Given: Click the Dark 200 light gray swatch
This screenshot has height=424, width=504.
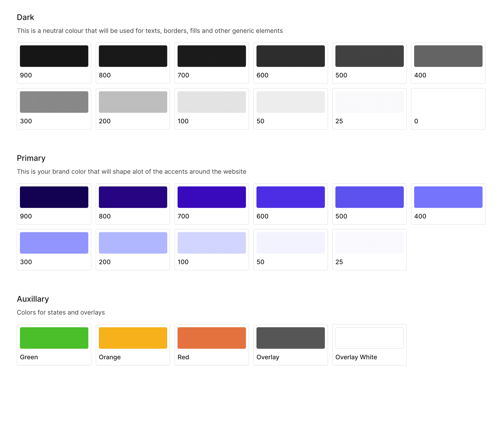Looking at the screenshot, I should pos(133,102).
